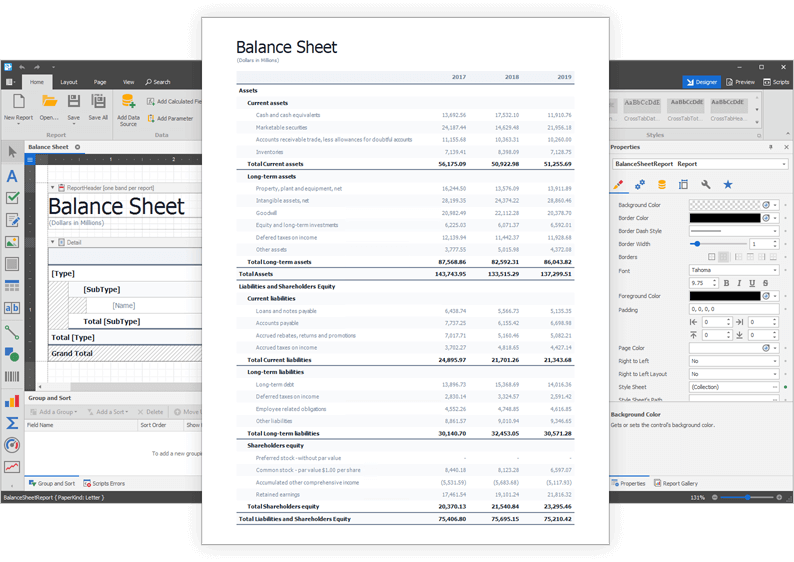
Task: Switch to Preview view
Action: [x=740, y=82]
